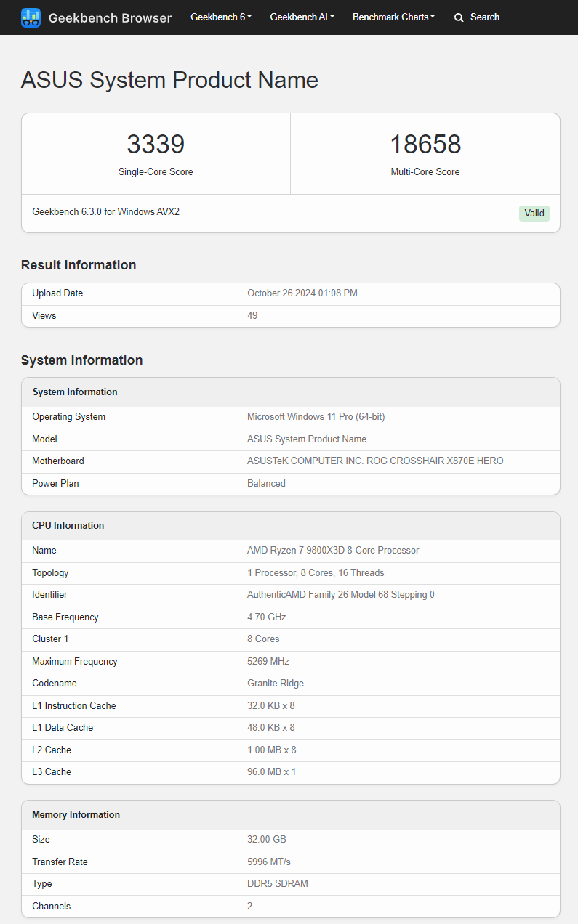578x924 pixels.
Task: Click the search magnifier icon
Action: (x=458, y=17)
